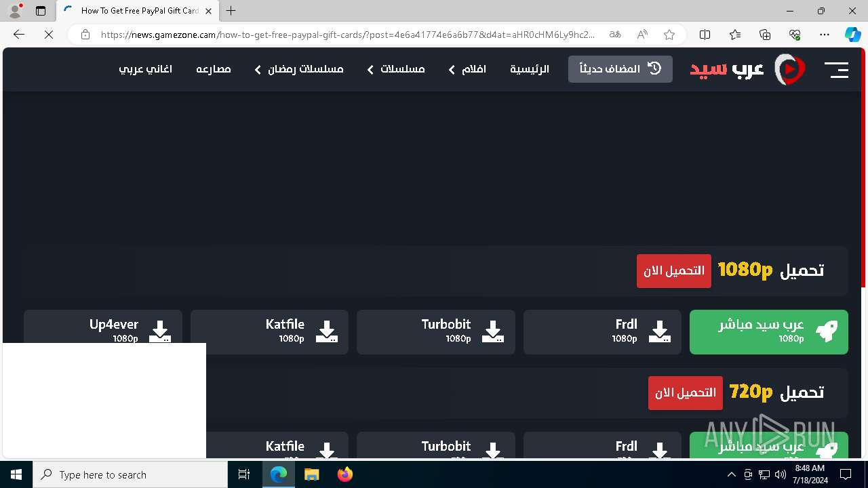
Task: Click the تحميل 1080p heading text
Action: (x=771, y=270)
